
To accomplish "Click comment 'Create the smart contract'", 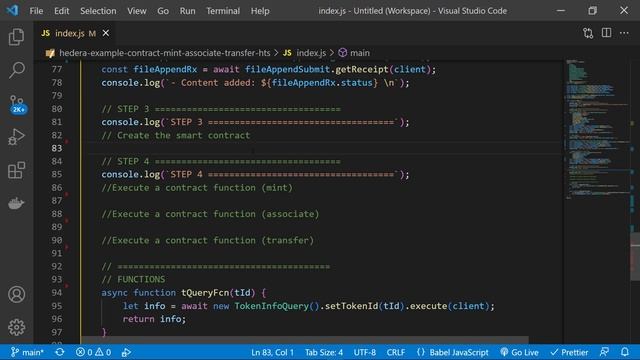I will coord(176,135).
